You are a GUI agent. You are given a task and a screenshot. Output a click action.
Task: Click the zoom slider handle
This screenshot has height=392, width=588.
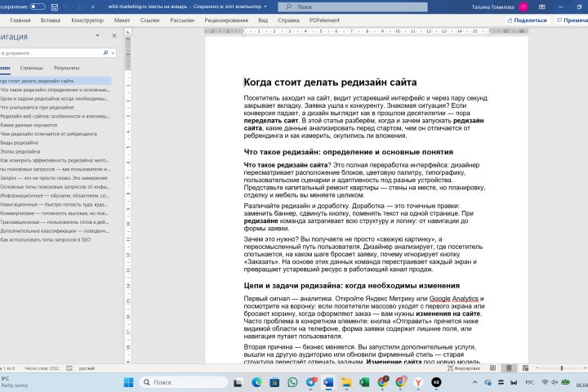pyautogui.click(x=562, y=368)
